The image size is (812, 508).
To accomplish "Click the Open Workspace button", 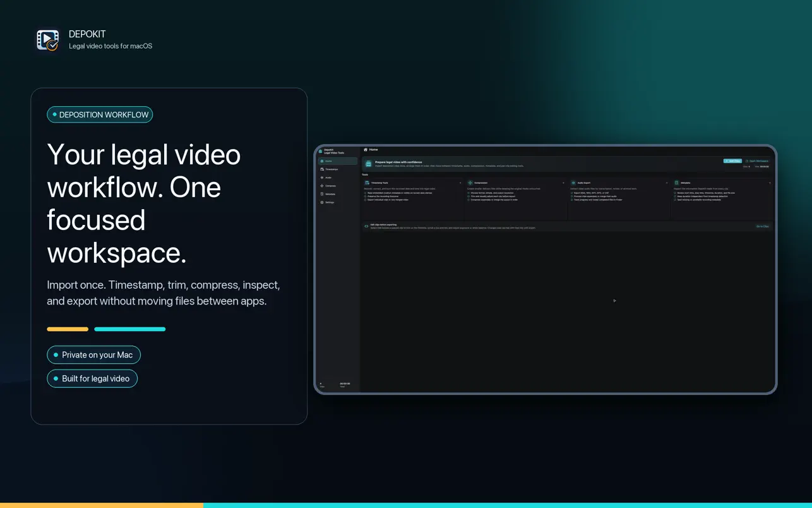I will [757, 161].
